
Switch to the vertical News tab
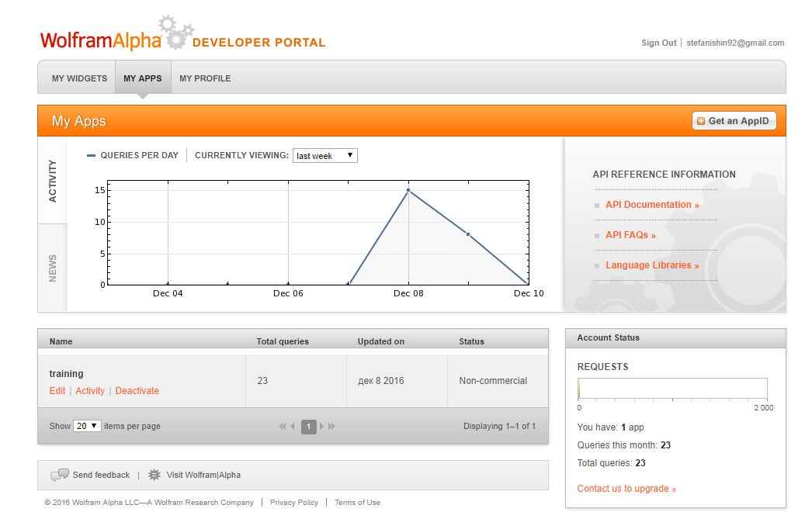pyautogui.click(x=52, y=268)
